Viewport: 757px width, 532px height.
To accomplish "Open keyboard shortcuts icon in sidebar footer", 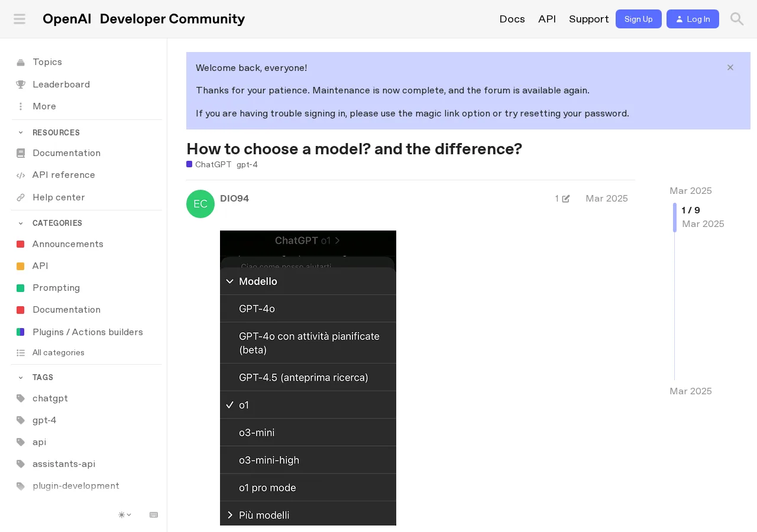I will coord(154,515).
